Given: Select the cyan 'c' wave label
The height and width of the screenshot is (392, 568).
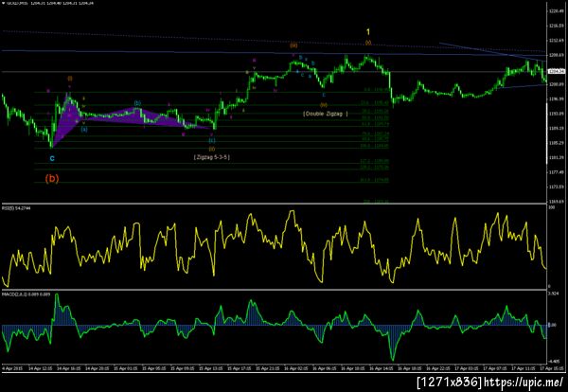Looking at the screenshot, I should [x=52, y=158].
